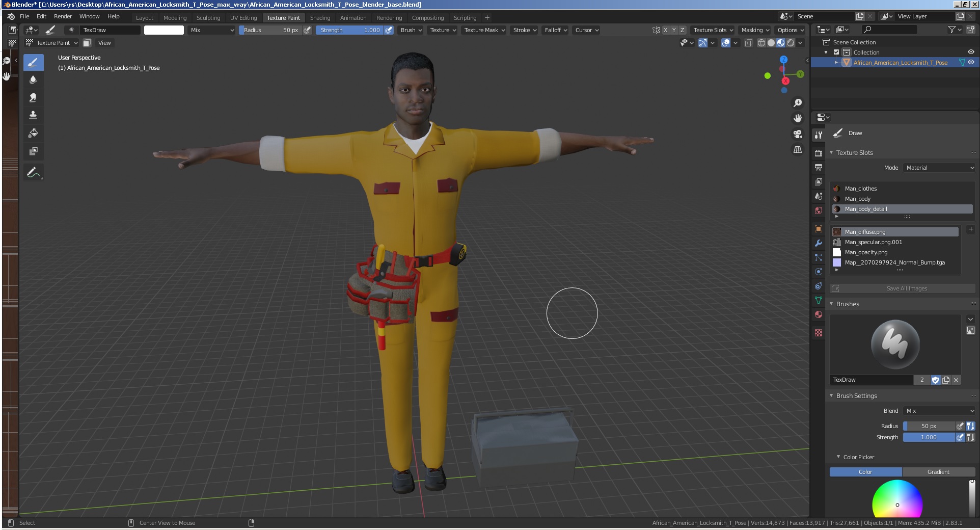Expand African_American_Locksmith_T_Pose tree arrow in outliner

[x=836, y=63]
